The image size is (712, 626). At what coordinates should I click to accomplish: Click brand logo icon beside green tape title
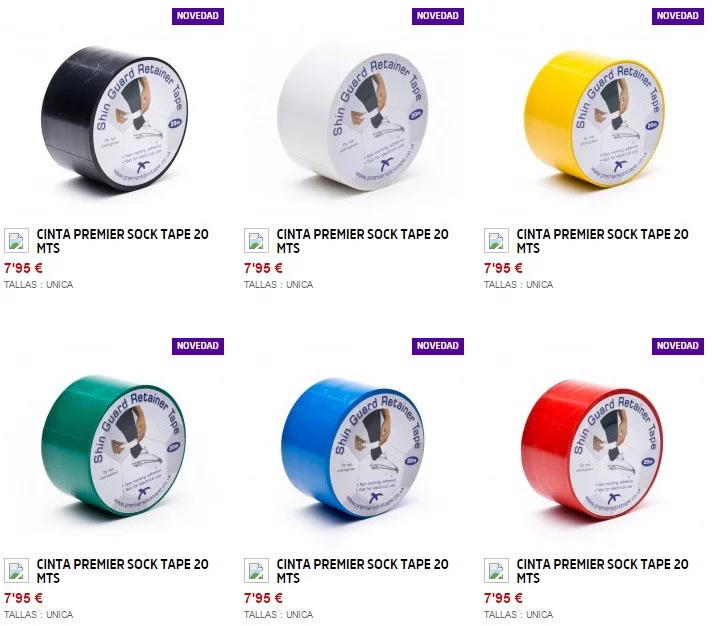[x=16, y=571]
